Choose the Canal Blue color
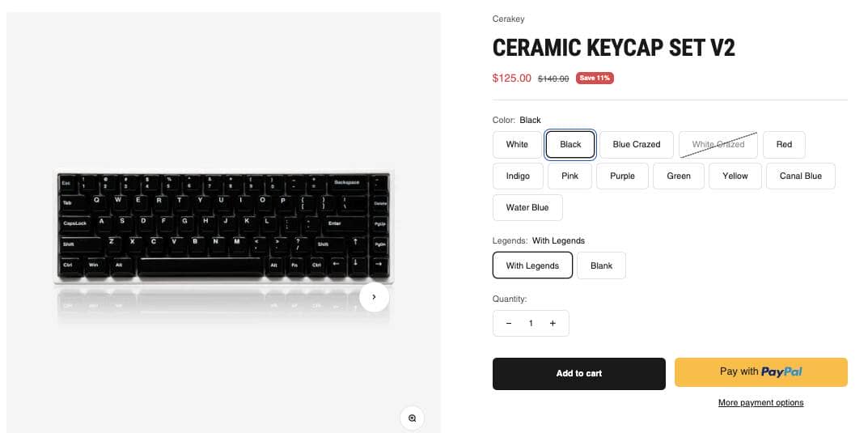 [x=800, y=176]
